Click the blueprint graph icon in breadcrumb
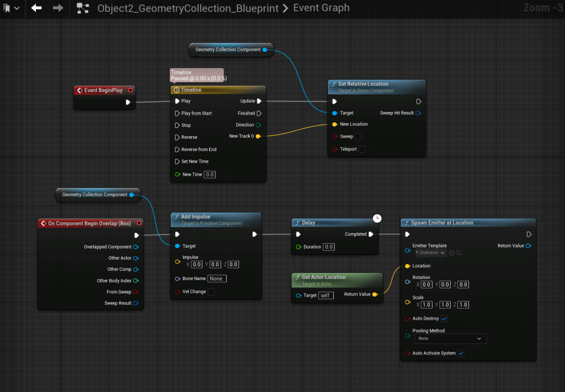 coord(83,8)
